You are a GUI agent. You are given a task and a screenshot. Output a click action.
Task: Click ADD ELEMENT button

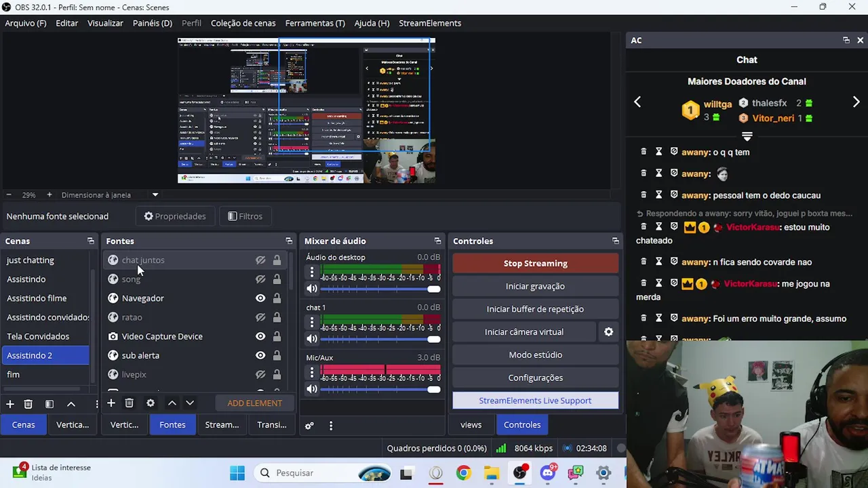(x=255, y=403)
